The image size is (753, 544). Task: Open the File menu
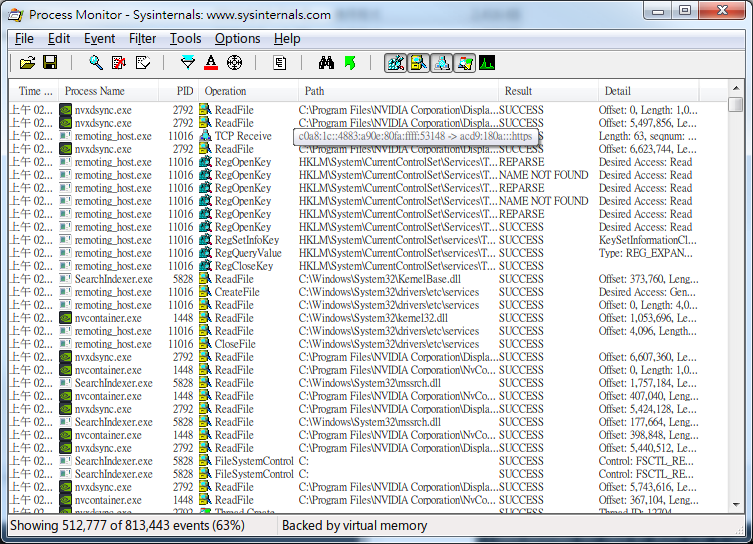pos(24,38)
